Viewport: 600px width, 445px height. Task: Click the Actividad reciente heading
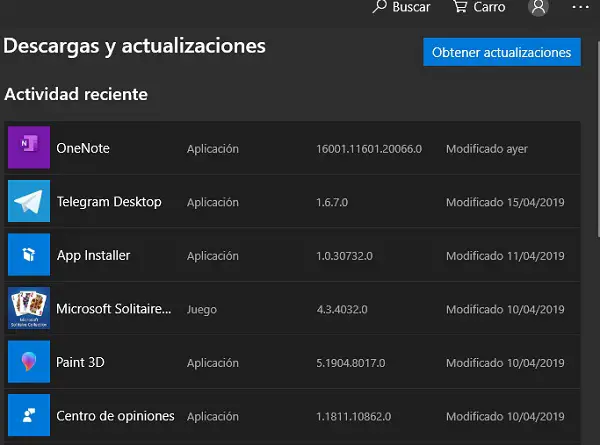coord(76,94)
